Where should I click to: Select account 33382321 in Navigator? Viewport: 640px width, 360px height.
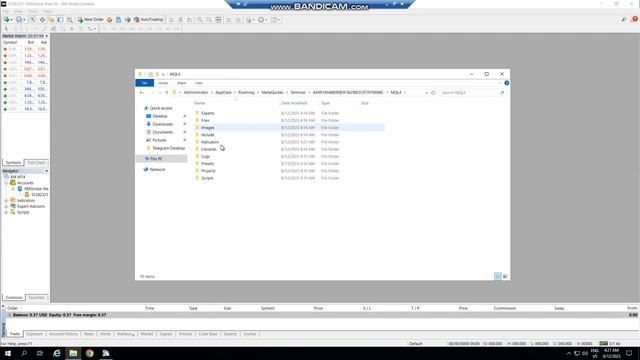pos(40,195)
